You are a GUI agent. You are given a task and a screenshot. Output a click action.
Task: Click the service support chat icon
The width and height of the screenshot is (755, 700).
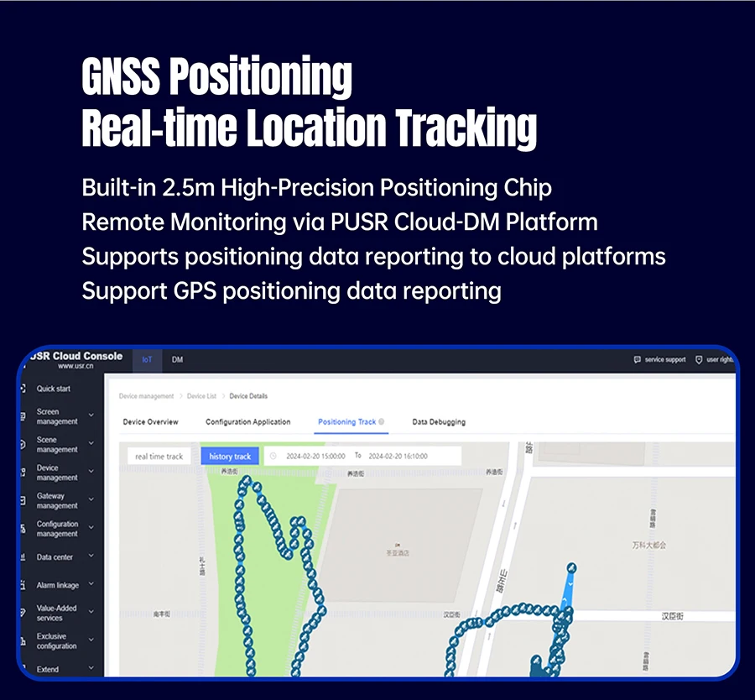(x=638, y=360)
